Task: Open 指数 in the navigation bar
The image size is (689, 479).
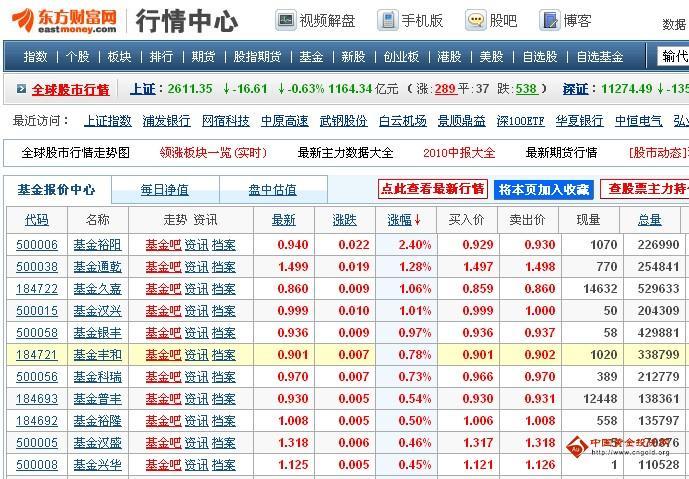Action: (x=35, y=57)
